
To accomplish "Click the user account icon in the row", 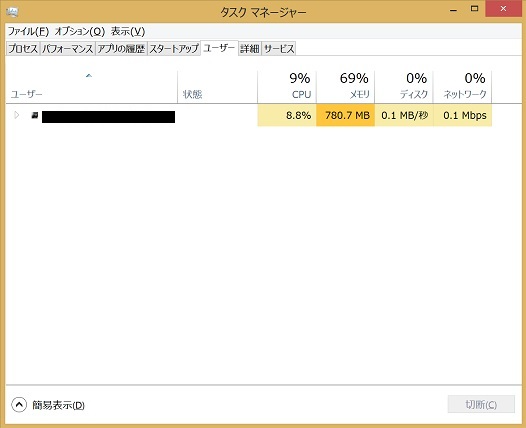I will tap(35, 115).
